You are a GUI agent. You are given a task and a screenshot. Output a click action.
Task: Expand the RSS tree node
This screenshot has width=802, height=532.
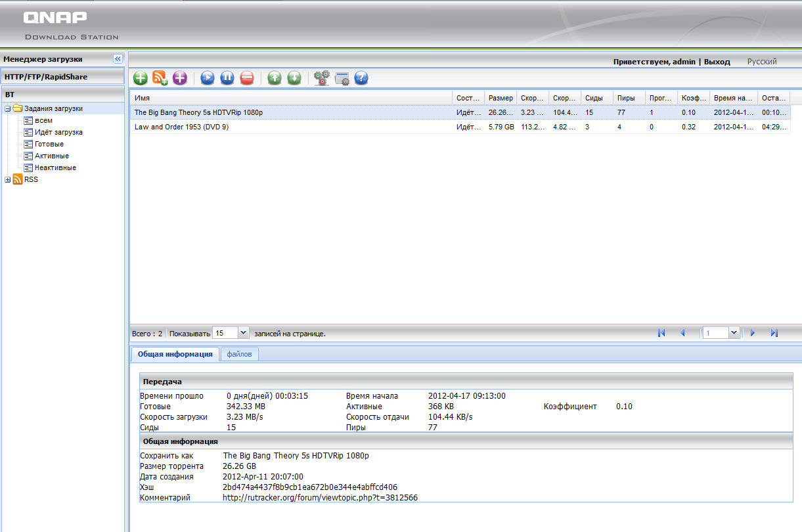point(8,180)
